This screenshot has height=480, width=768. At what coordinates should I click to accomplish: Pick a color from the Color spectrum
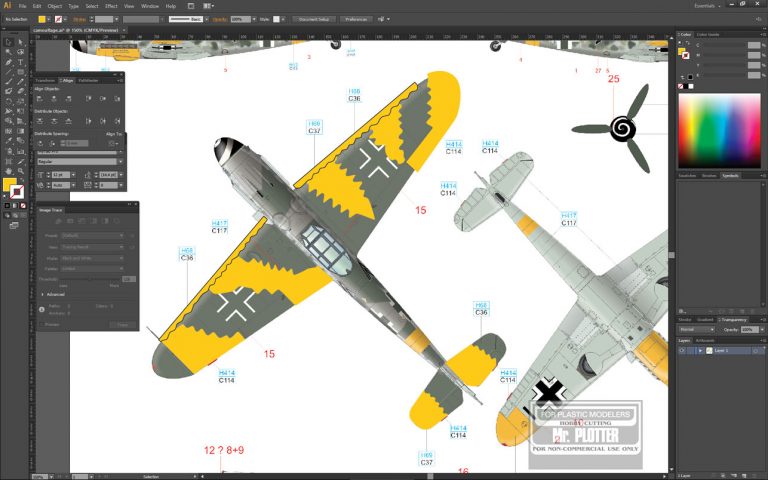click(719, 131)
